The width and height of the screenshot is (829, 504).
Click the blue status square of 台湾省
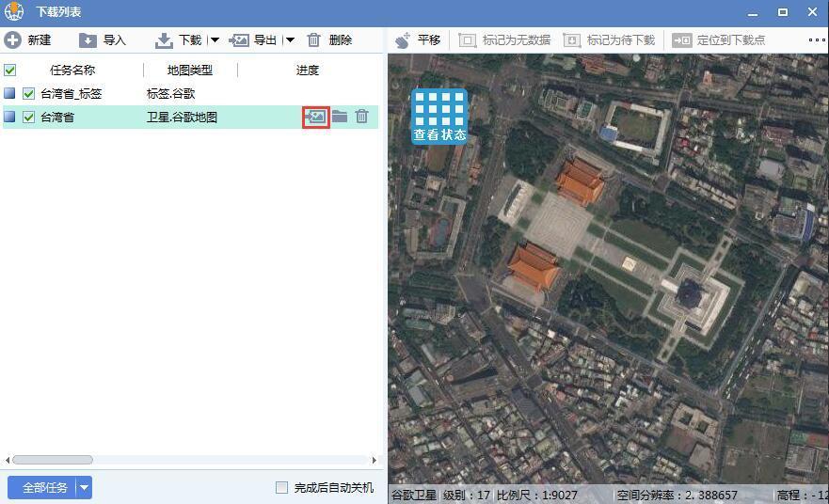click(9, 117)
